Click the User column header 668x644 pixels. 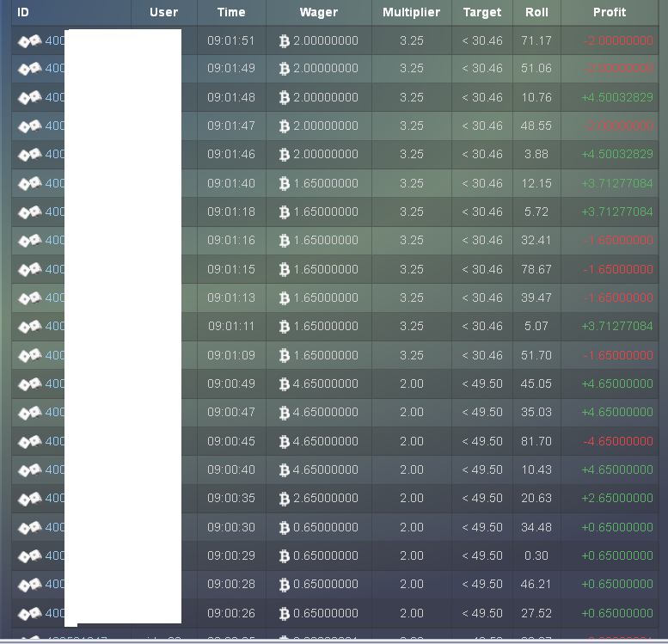point(163,12)
